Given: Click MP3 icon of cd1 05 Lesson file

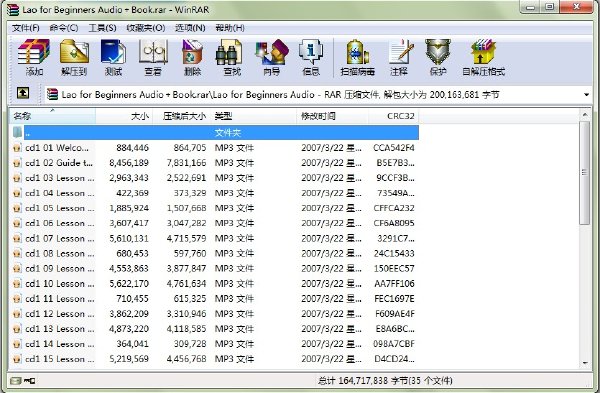Looking at the screenshot, I should [x=17, y=208].
